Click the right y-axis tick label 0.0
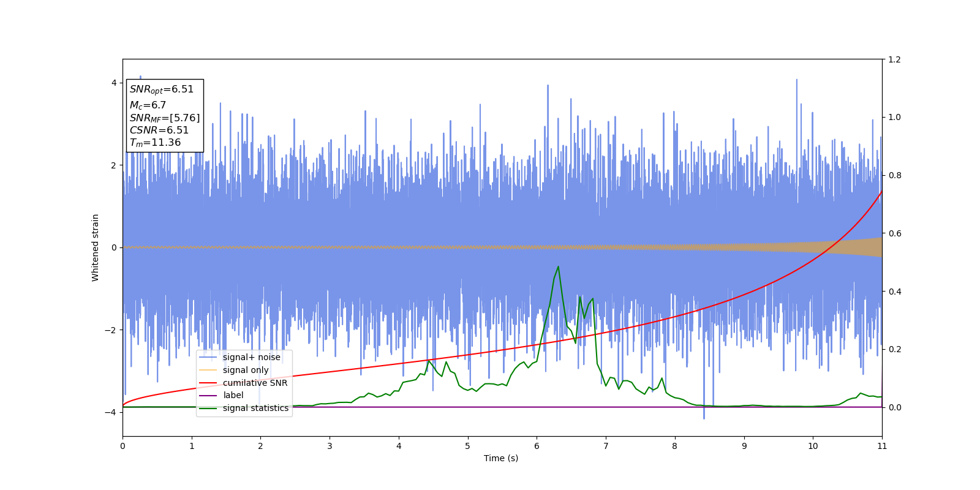Screen dimensions: 980x490 point(894,407)
